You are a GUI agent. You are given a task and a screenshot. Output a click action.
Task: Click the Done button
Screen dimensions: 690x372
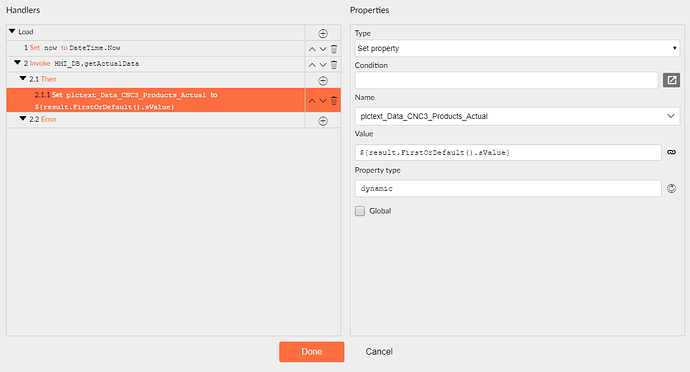click(312, 352)
